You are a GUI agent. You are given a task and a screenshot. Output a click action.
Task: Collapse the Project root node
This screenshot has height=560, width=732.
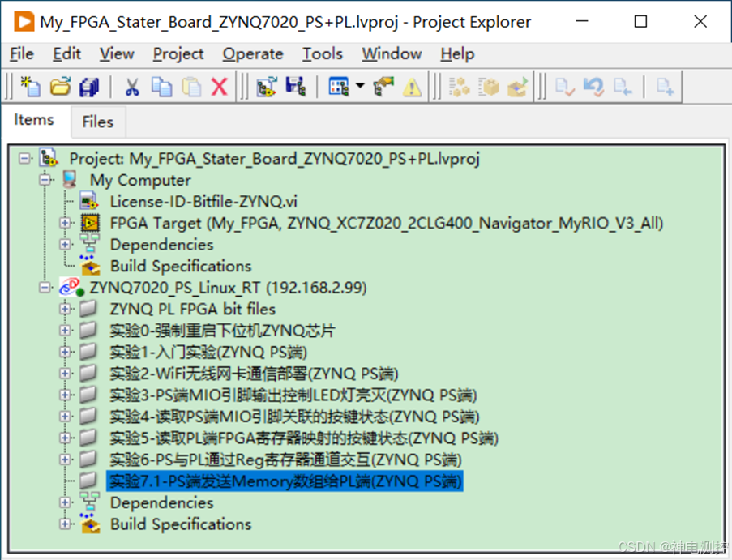[x=24, y=159]
